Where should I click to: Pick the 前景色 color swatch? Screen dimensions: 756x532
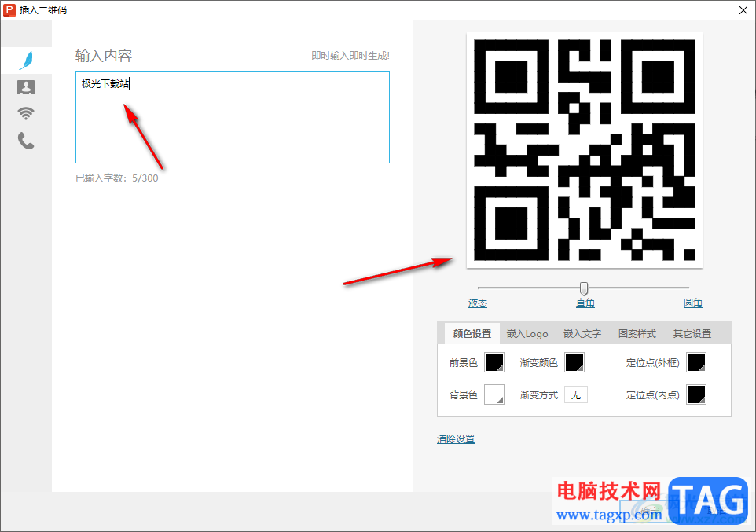click(494, 363)
